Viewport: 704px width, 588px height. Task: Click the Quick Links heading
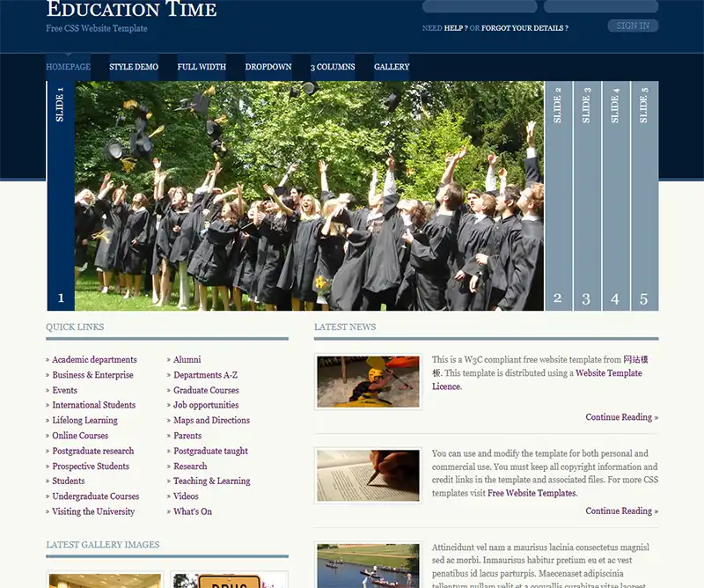tap(75, 327)
